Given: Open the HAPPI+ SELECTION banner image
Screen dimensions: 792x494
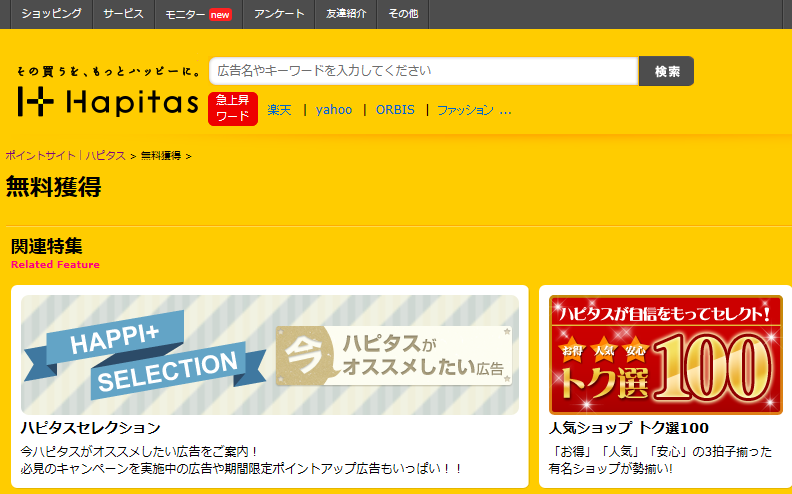Looking at the screenshot, I should (x=270, y=355).
